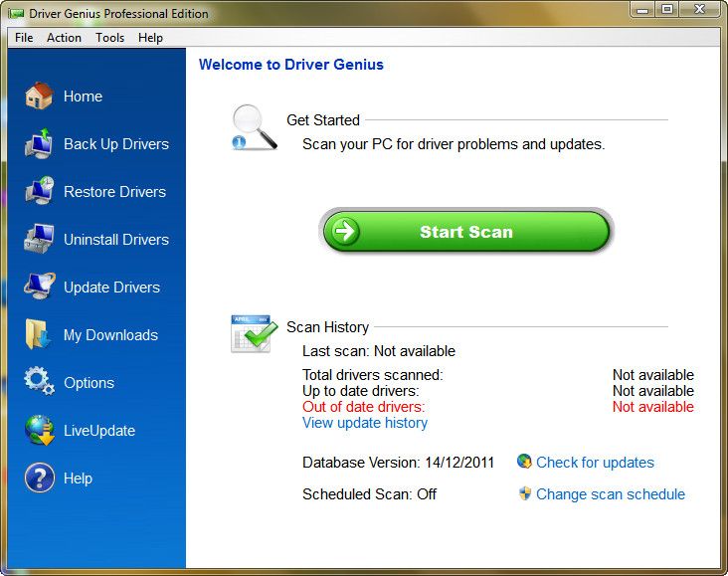This screenshot has width=728, height=576.
Task: Open the Help menu in menu bar
Action: 150,38
